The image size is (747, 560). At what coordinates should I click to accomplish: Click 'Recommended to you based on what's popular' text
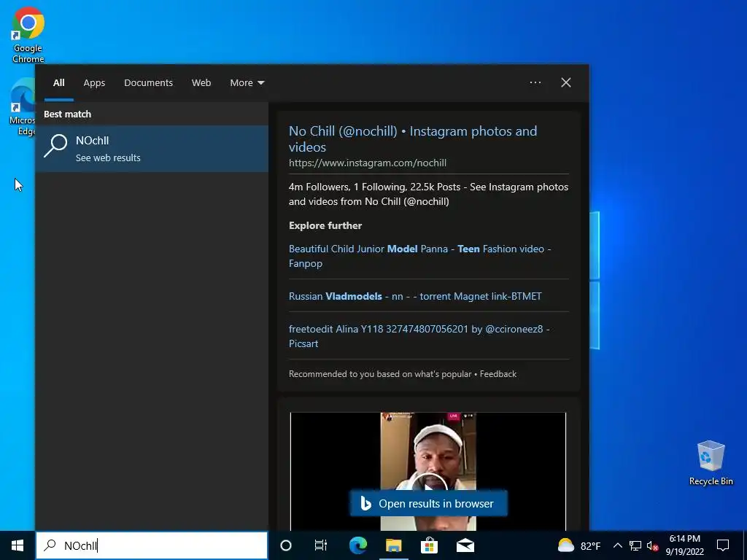coord(379,374)
